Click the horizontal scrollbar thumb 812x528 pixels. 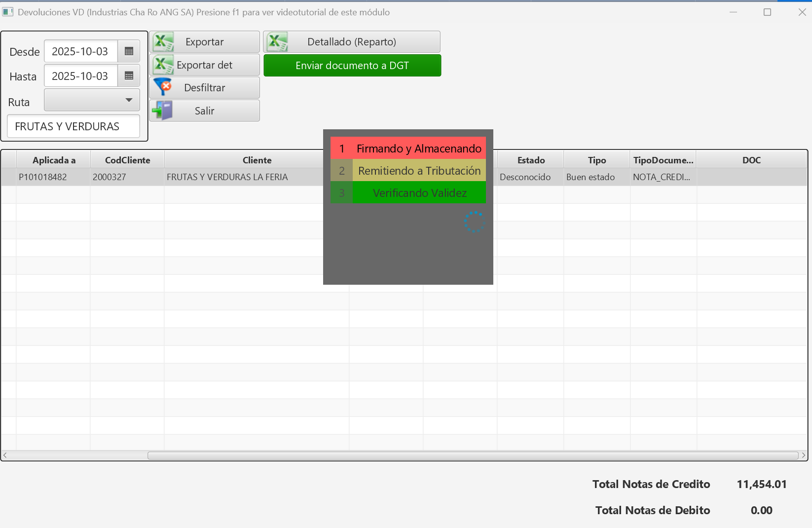point(472,455)
